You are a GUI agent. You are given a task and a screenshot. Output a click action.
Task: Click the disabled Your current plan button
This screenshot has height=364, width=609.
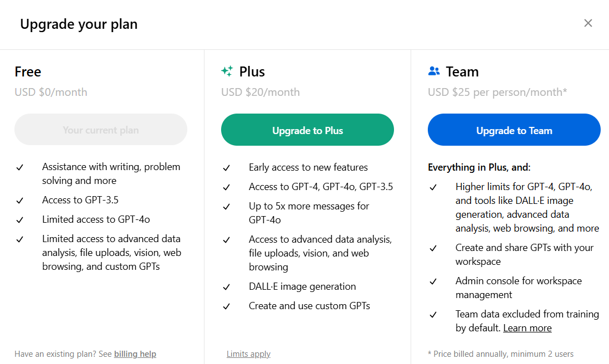point(101,130)
